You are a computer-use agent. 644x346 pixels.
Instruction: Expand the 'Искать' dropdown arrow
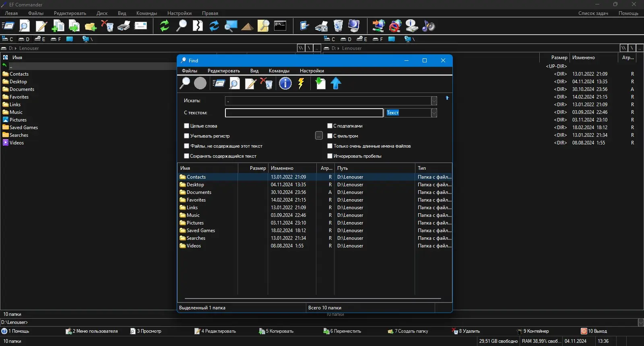[434, 101]
